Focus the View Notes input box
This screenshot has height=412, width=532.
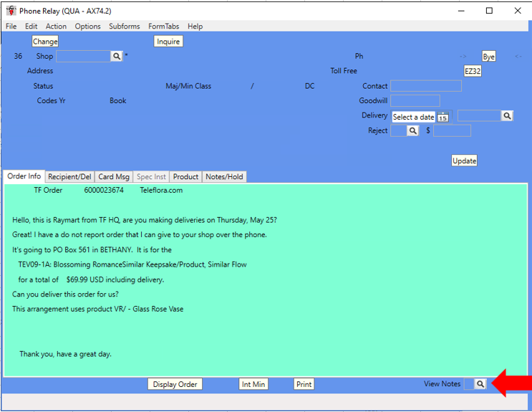click(469, 384)
